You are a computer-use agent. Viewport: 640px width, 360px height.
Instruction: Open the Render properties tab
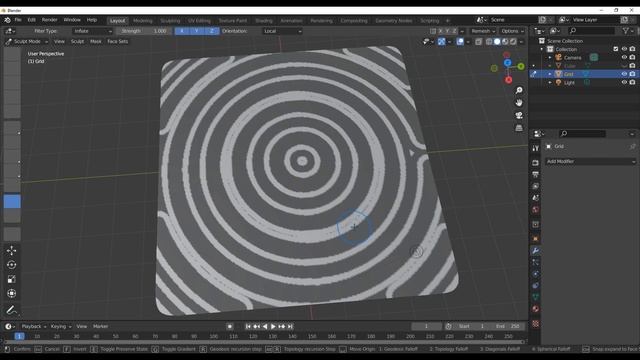[536, 163]
